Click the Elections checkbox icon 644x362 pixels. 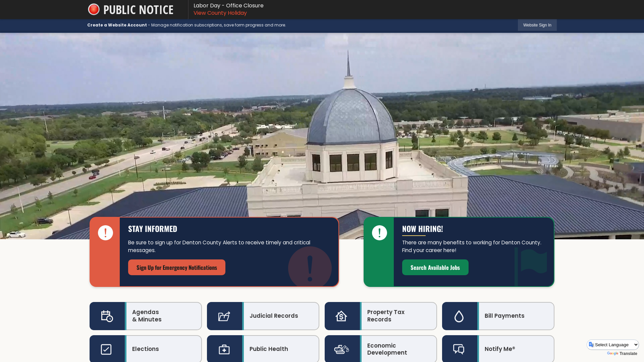tap(106, 349)
